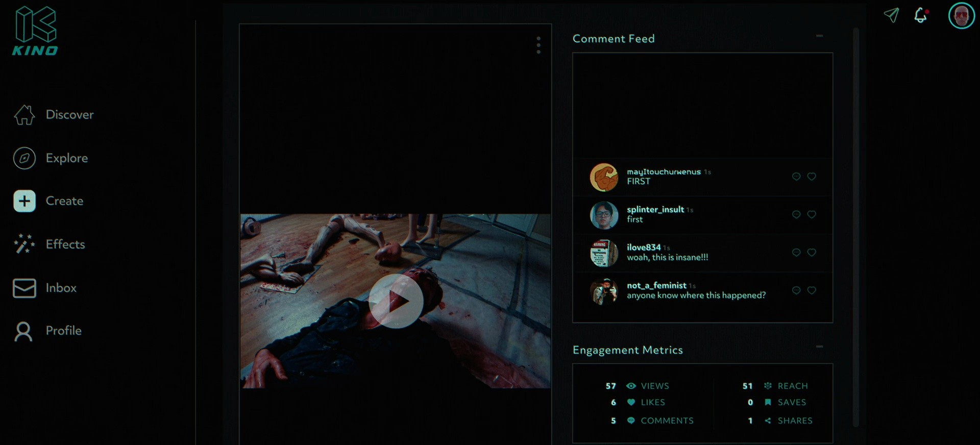The height and width of the screenshot is (445, 980).
Task: Like the ilove834 comment
Action: [x=812, y=253]
